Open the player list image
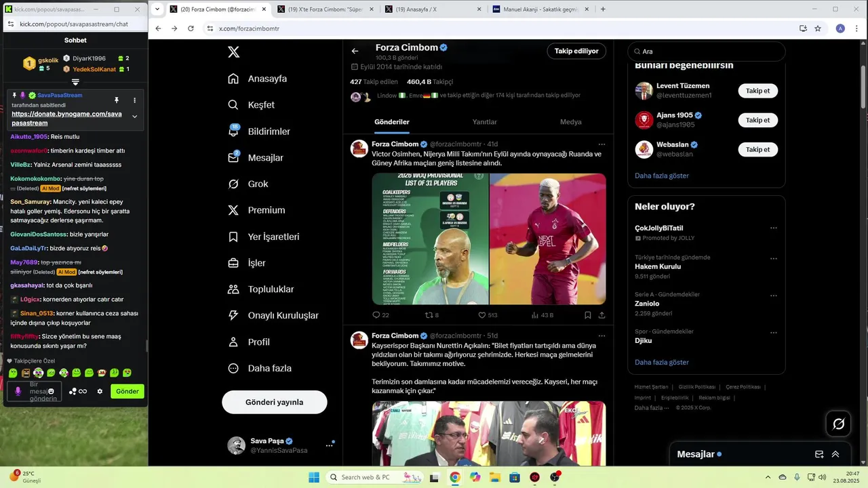This screenshot has width=868, height=488. (430, 239)
